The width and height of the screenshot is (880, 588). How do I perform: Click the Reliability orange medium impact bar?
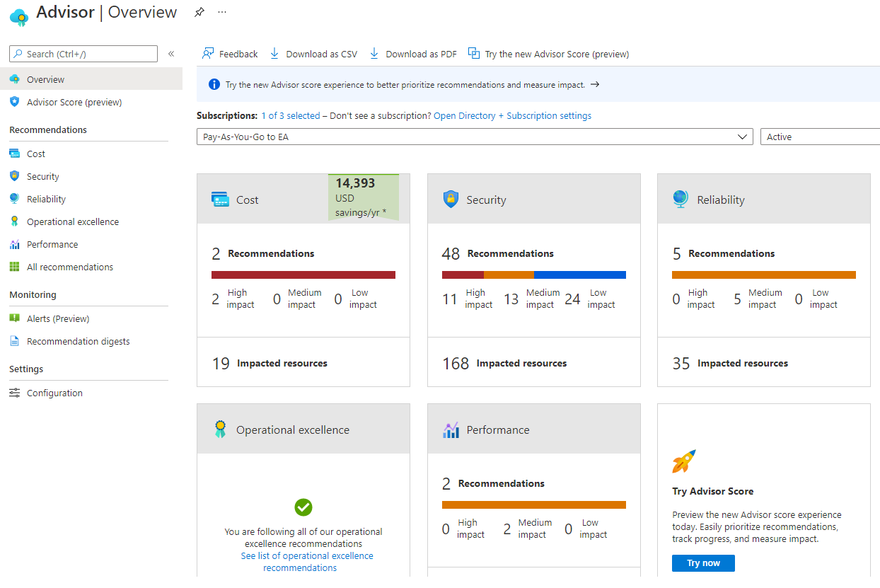(x=764, y=275)
